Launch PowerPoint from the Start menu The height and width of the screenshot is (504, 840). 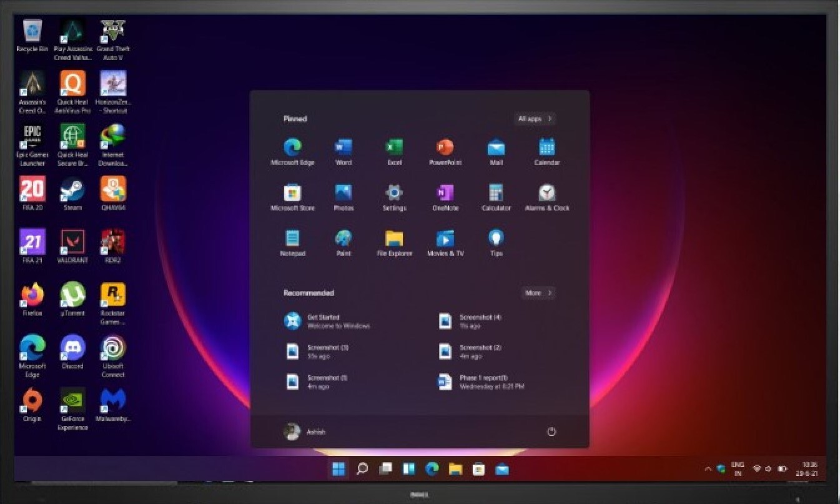coord(445,152)
